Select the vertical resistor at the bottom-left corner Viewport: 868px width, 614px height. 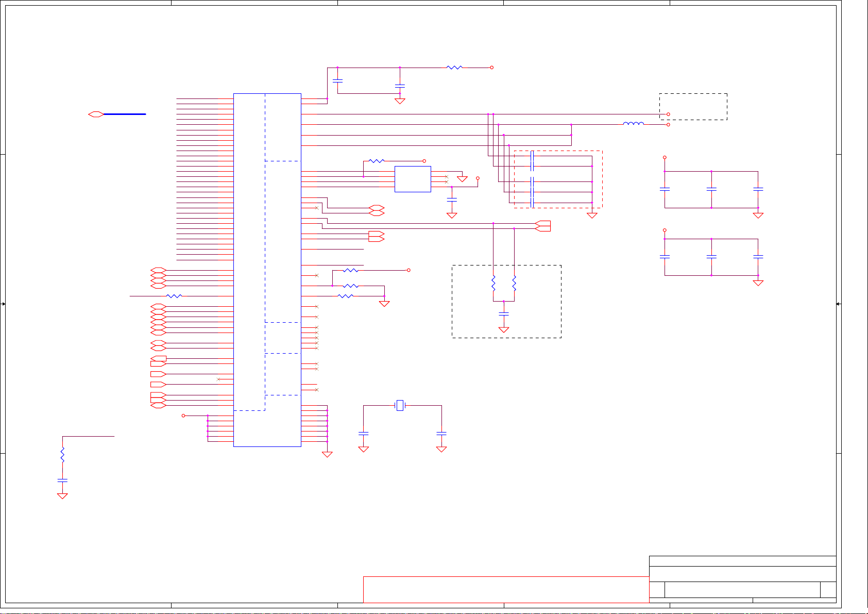pos(62,454)
